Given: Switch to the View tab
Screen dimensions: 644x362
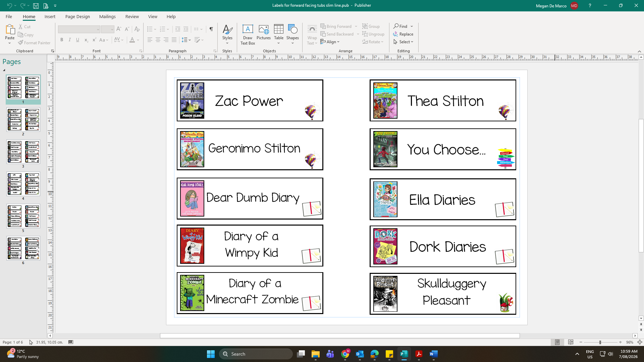Looking at the screenshot, I should click(x=153, y=16).
